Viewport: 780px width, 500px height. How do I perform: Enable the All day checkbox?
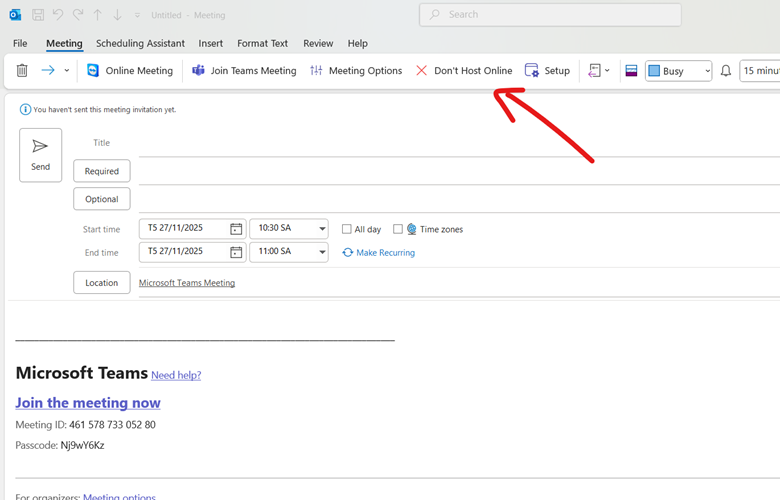pyautogui.click(x=347, y=229)
